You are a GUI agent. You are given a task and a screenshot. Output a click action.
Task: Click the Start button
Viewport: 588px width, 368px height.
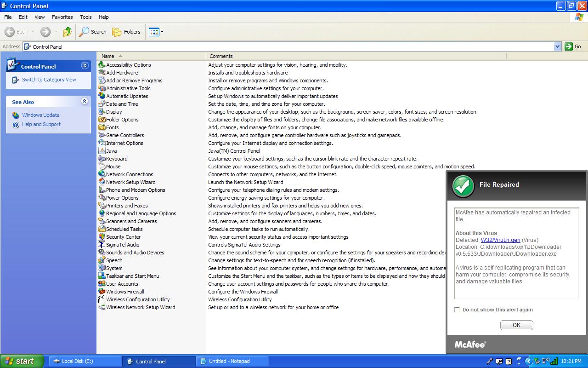tap(22, 361)
